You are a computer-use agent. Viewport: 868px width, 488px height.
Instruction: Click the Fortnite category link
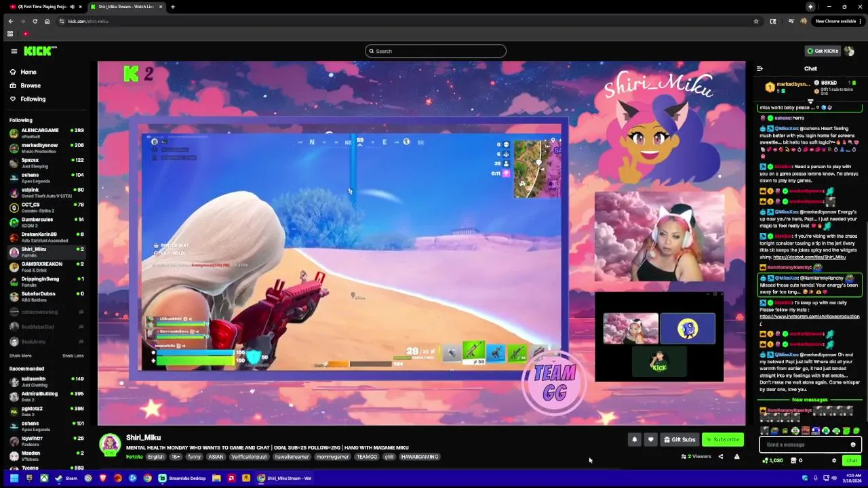tap(134, 457)
